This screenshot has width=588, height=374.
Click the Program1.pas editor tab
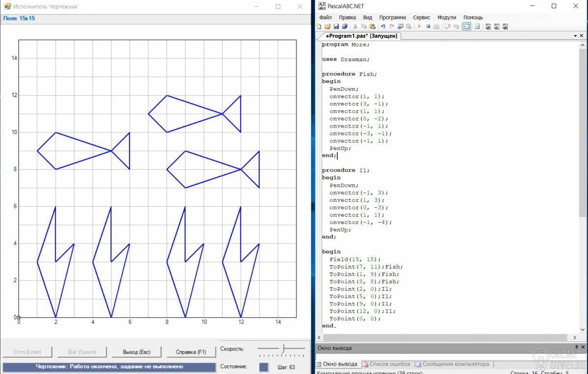click(359, 36)
